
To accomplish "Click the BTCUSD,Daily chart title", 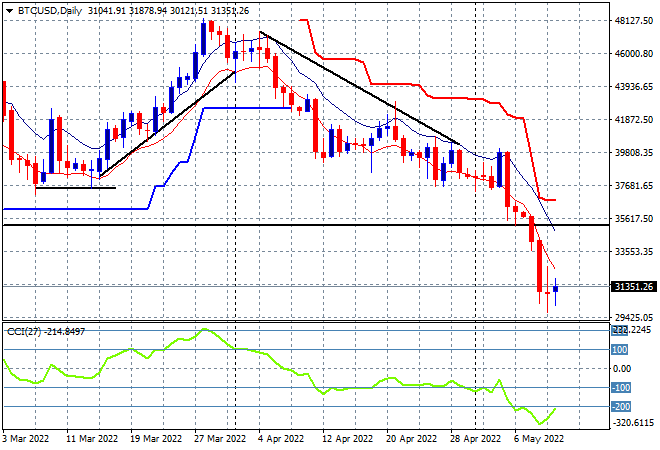I will pyautogui.click(x=50, y=11).
